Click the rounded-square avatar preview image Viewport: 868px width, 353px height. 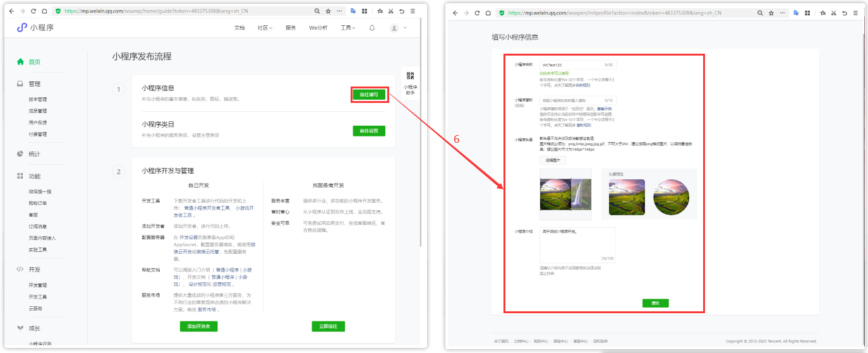(x=627, y=197)
